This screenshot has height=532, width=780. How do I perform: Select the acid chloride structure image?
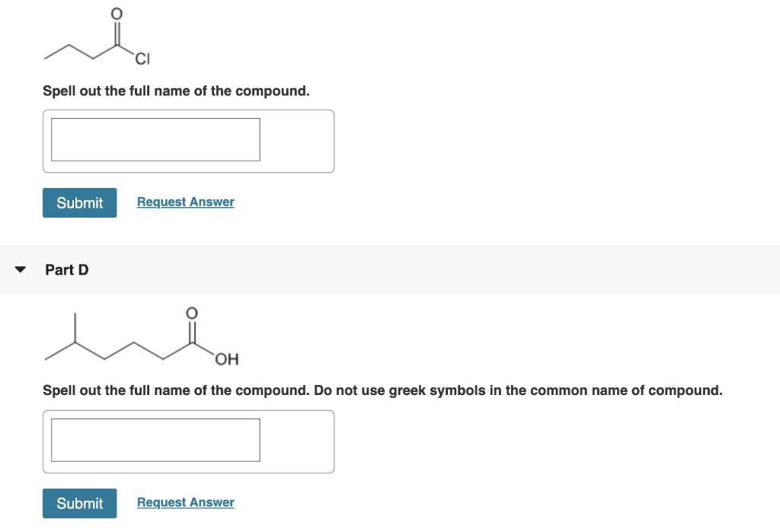point(95,37)
